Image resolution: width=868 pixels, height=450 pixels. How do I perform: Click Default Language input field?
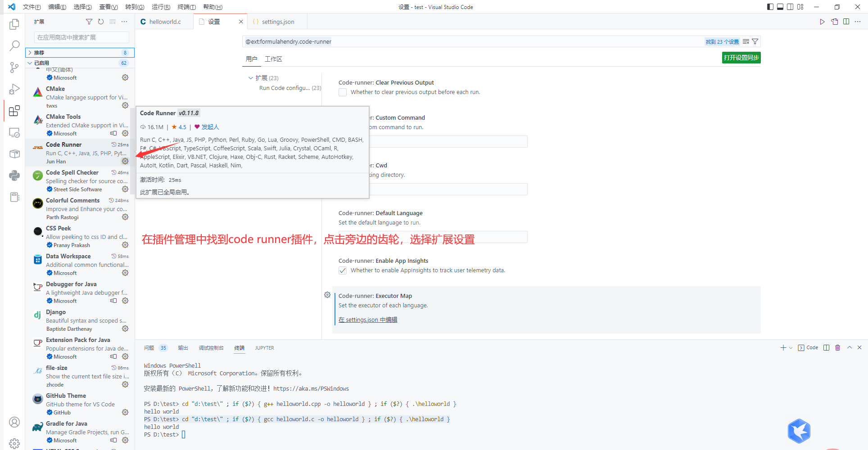point(433,237)
